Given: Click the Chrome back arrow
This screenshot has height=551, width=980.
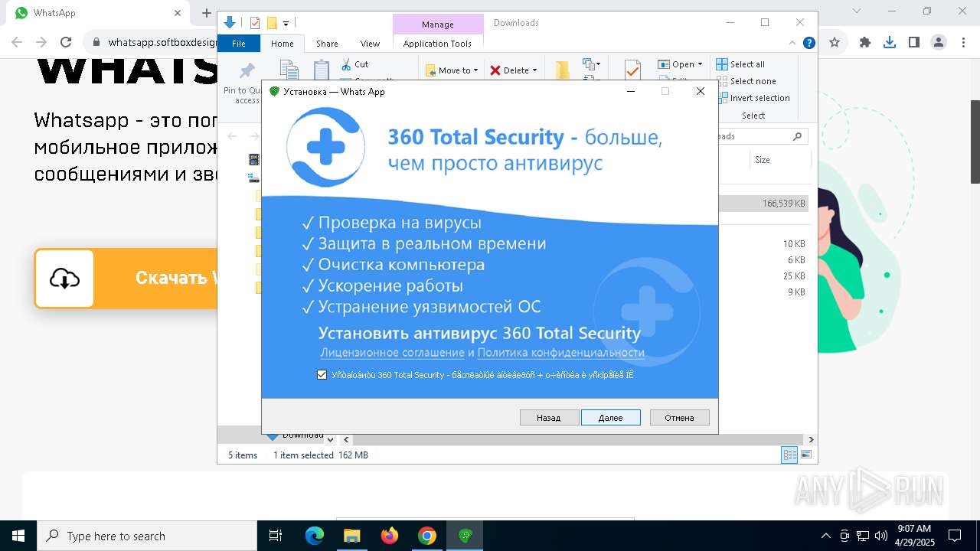Looking at the screenshot, I should 17,43.
